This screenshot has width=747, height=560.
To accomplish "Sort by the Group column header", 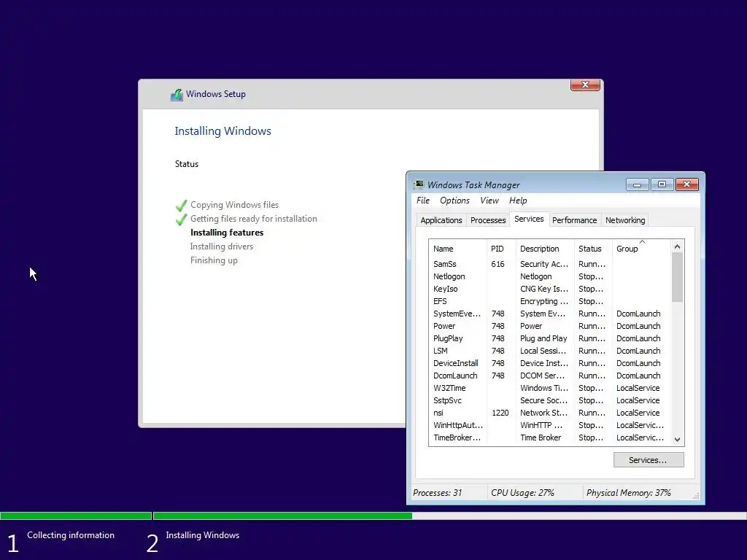I will point(642,249).
